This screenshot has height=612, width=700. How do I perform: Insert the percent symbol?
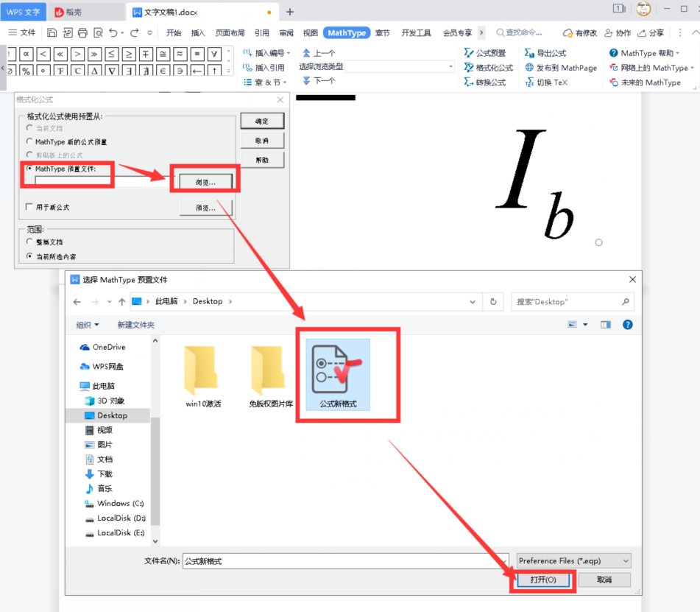(x=26, y=71)
